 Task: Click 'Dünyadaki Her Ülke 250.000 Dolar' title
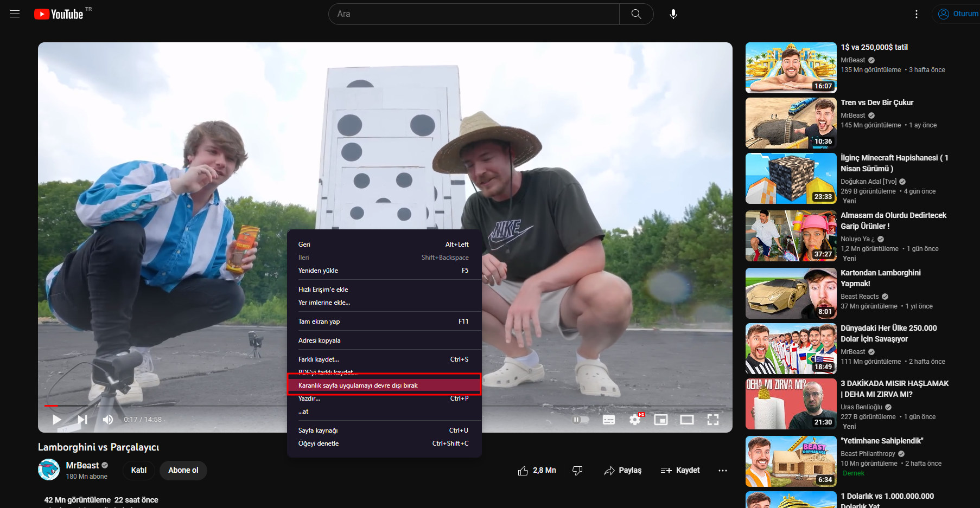coord(889,333)
